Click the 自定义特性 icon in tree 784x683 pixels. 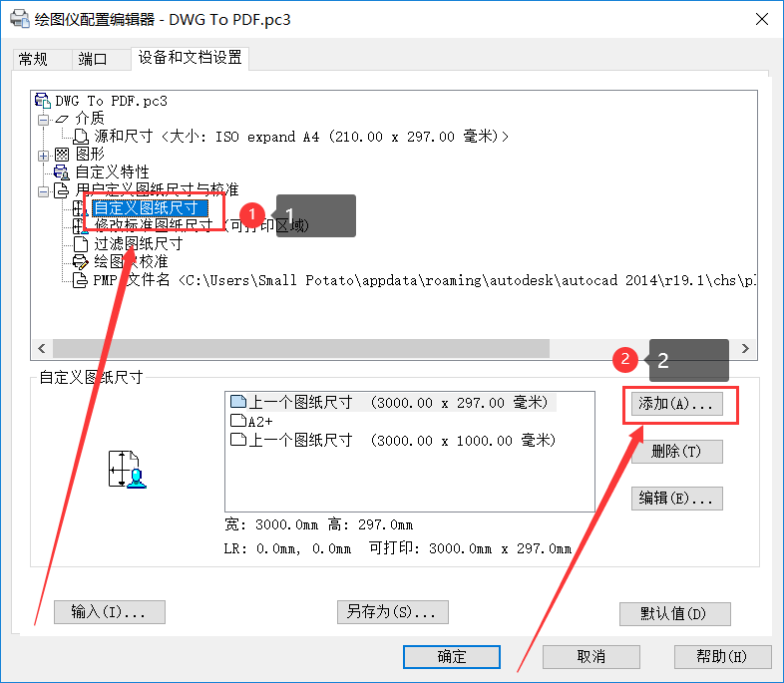(62, 171)
